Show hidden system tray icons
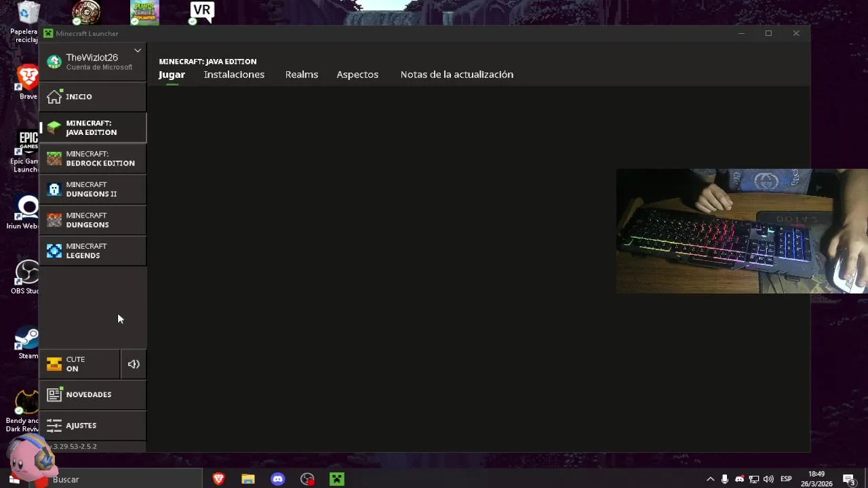 [x=710, y=479]
